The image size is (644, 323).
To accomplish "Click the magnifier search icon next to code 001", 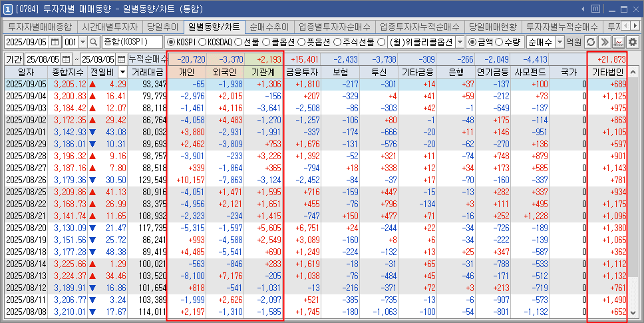I will [x=94, y=42].
